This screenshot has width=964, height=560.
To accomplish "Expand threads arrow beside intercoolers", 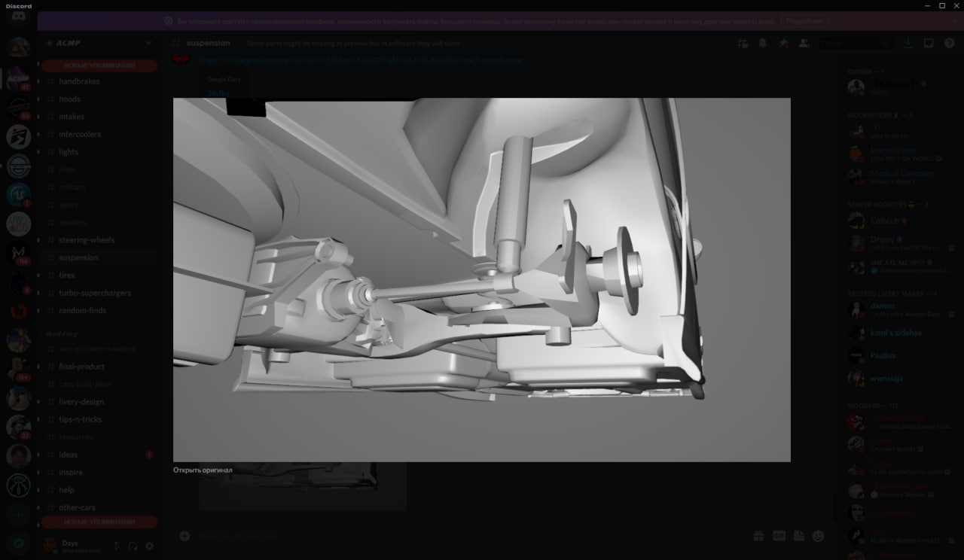I will [x=39, y=134].
